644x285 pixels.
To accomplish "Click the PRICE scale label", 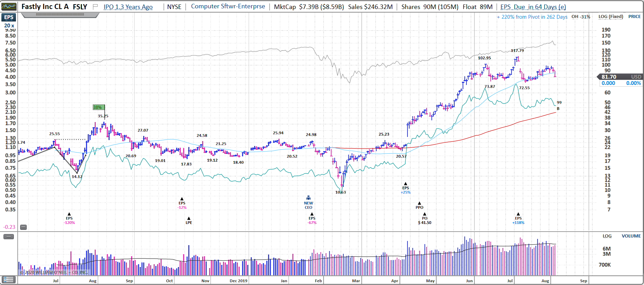I will click(634, 17).
